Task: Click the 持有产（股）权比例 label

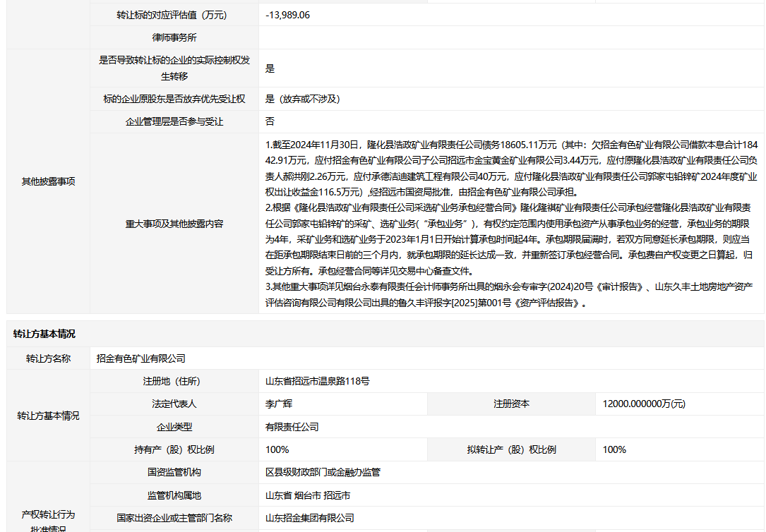Action: click(174, 449)
